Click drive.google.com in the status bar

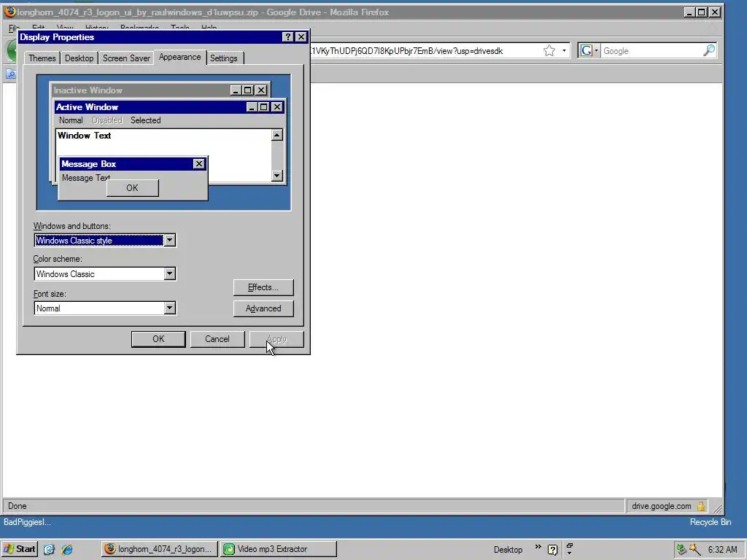661,506
